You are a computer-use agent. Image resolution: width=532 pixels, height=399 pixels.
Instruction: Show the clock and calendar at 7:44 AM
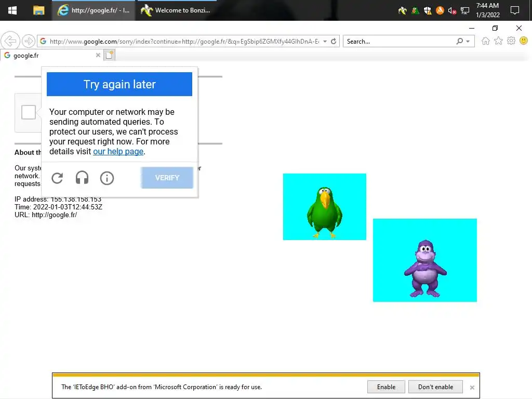click(487, 10)
